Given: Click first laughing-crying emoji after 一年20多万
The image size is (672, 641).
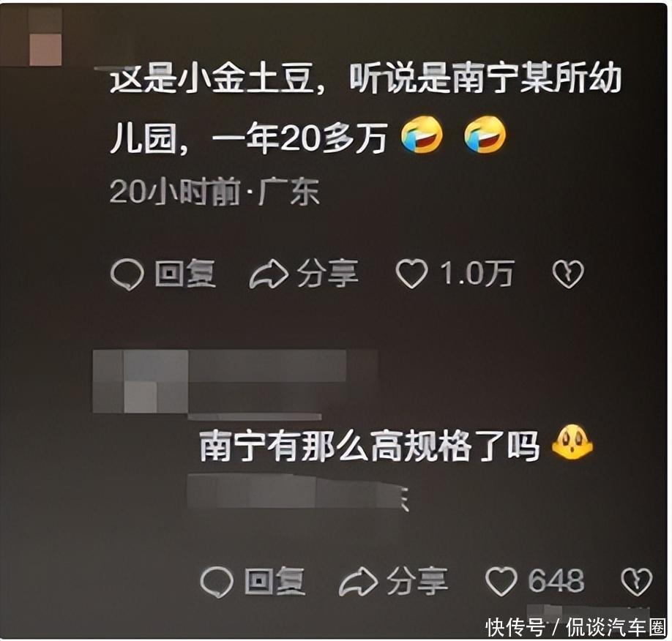Looking at the screenshot, I should [422, 135].
